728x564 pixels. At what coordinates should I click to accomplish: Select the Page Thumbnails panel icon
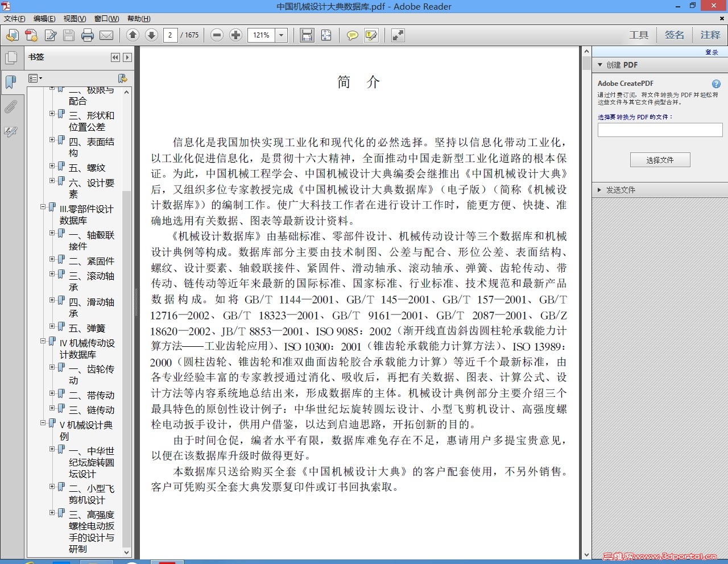11,57
